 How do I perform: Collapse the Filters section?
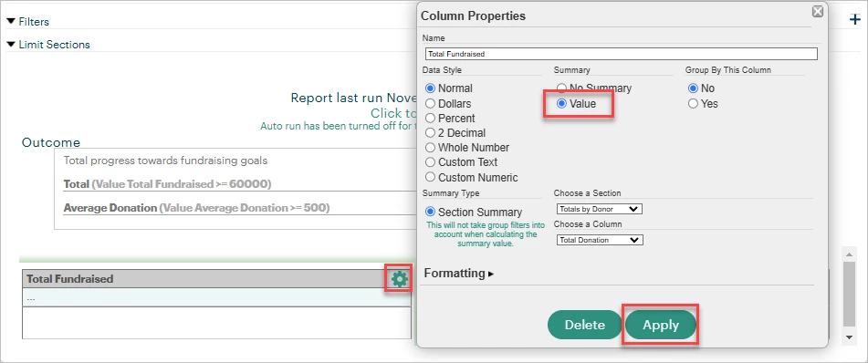coord(27,22)
